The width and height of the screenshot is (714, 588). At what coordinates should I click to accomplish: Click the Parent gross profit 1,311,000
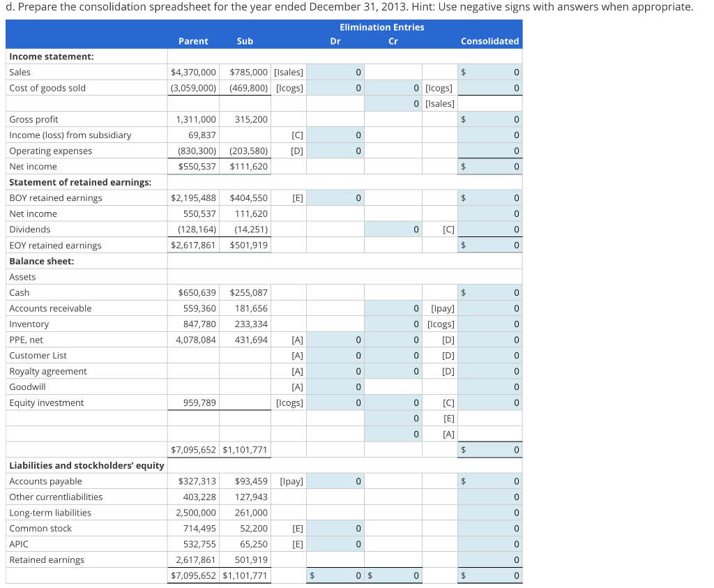pyautogui.click(x=196, y=119)
